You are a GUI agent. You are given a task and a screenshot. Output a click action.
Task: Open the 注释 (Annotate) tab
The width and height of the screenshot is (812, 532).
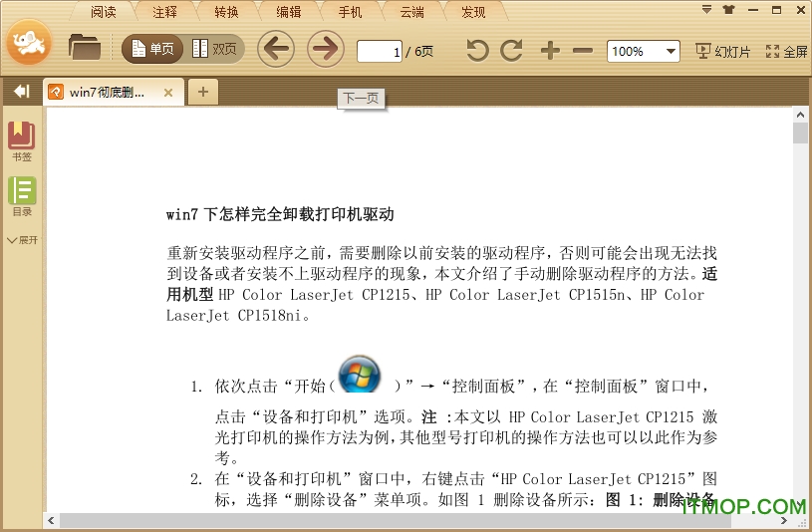pyautogui.click(x=164, y=11)
